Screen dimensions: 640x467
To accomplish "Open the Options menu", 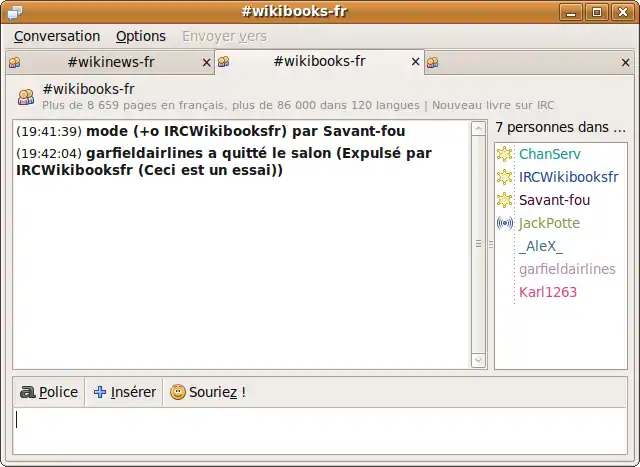I will (141, 36).
